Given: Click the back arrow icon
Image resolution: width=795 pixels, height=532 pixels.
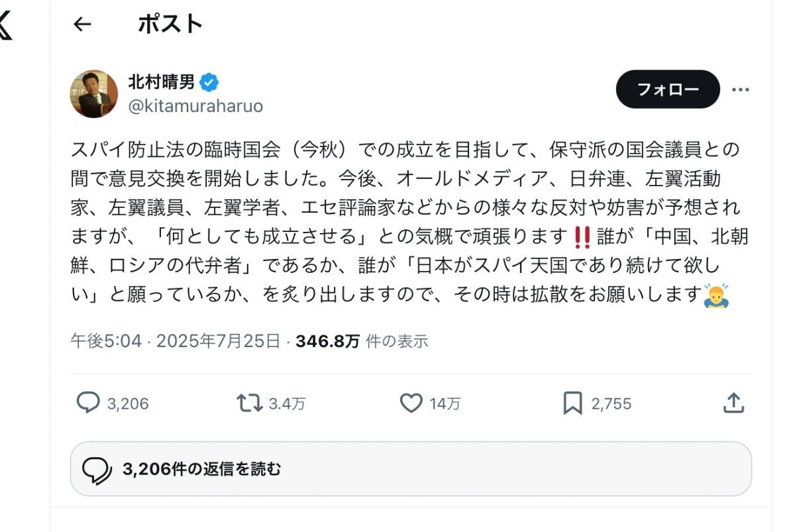Looking at the screenshot, I should [82, 25].
